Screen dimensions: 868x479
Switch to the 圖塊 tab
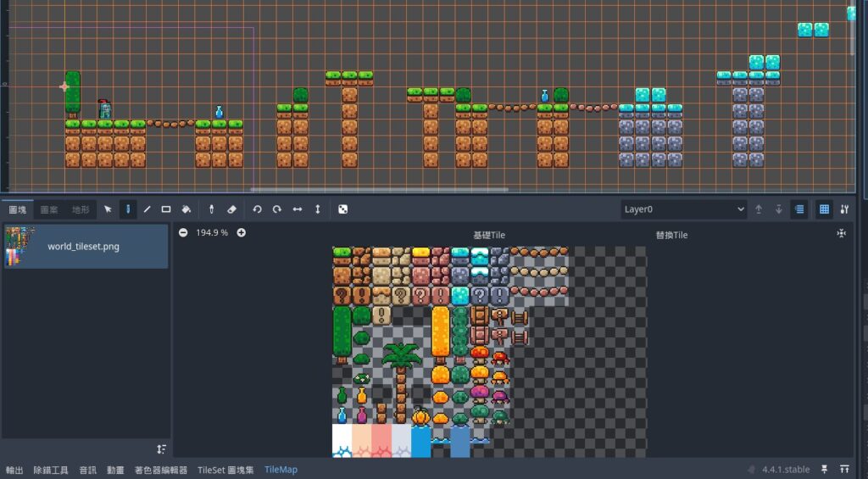pos(17,209)
